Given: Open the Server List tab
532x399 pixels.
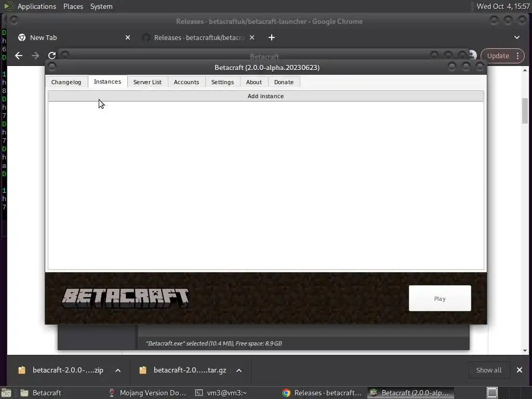Looking at the screenshot, I should coord(147,82).
